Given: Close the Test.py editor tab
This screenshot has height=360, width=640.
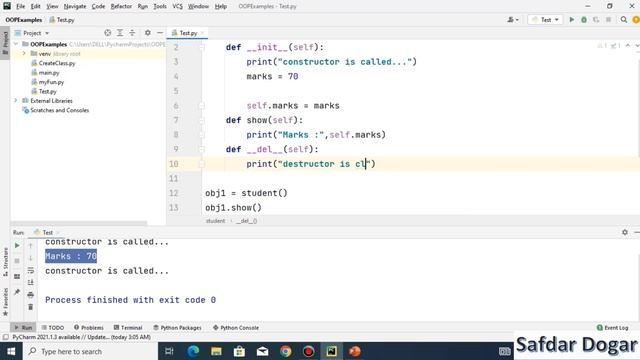Looking at the screenshot, I should tap(202, 33).
